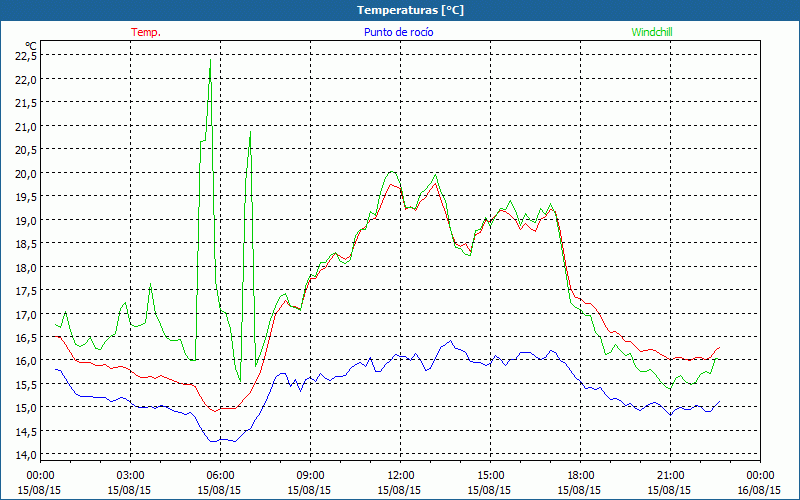Click the '20,5' y-axis value
The width and height of the screenshot is (800, 500).
click(x=26, y=149)
